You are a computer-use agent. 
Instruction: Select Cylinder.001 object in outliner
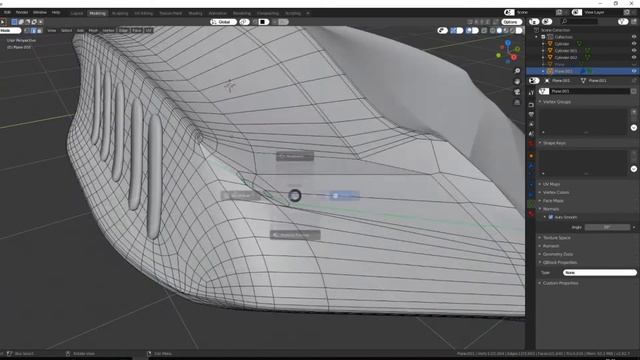coord(566,51)
